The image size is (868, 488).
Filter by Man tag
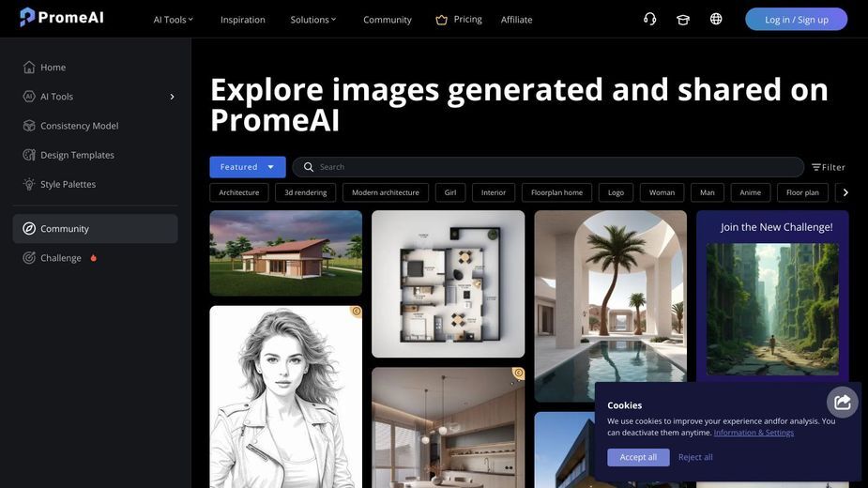(x=707, y=192)
